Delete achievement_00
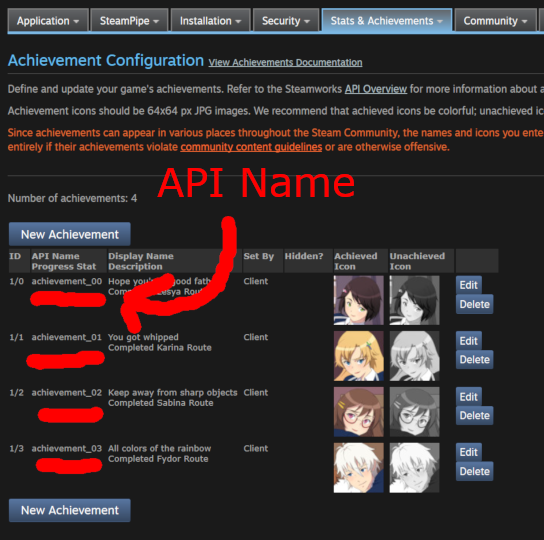 (474, 304)
